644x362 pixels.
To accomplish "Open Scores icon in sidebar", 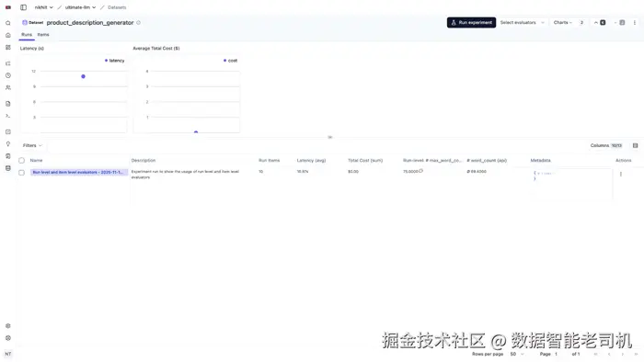I will click(x=7, y=132).
